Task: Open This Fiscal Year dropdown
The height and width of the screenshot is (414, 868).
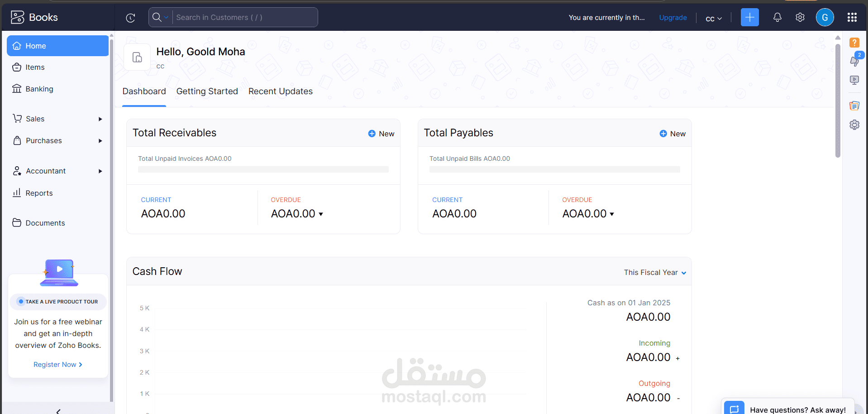Action: point(655,272)
